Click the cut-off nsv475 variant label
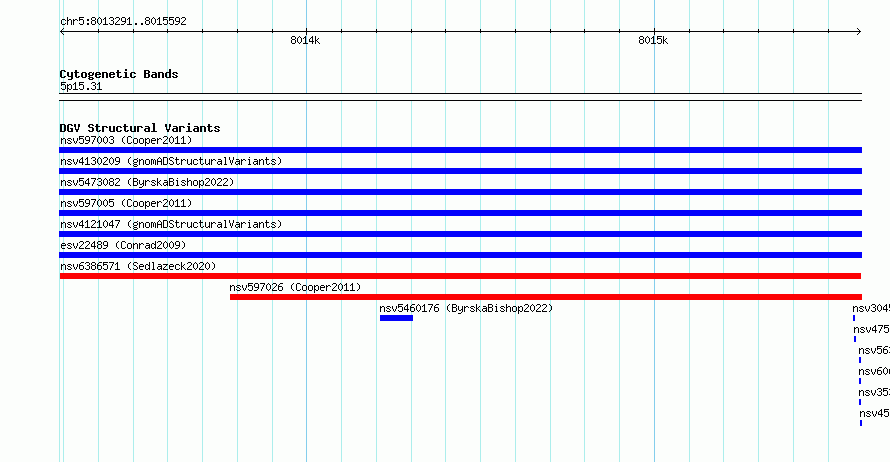 tap(871, 329)
